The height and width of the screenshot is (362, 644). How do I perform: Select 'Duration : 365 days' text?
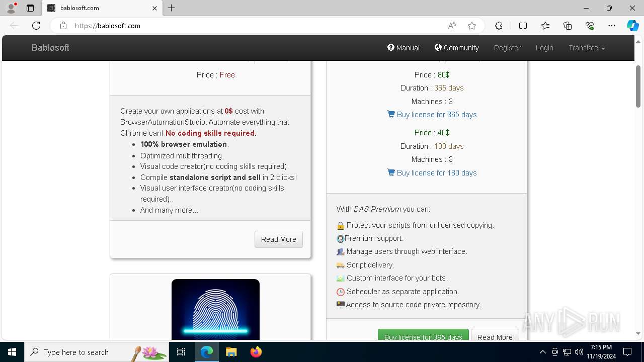(x=432, y=88)
